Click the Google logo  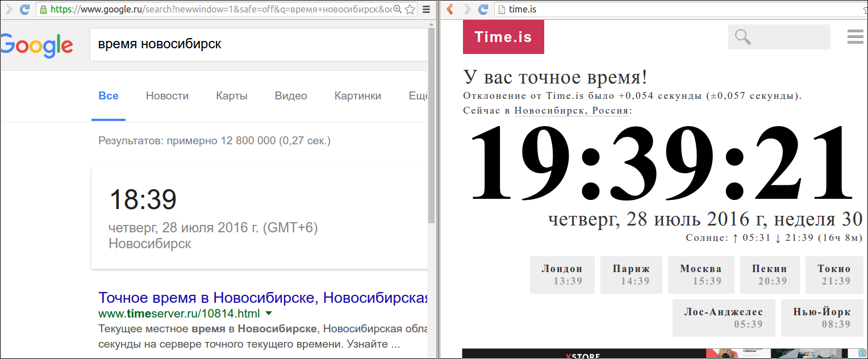37,45
